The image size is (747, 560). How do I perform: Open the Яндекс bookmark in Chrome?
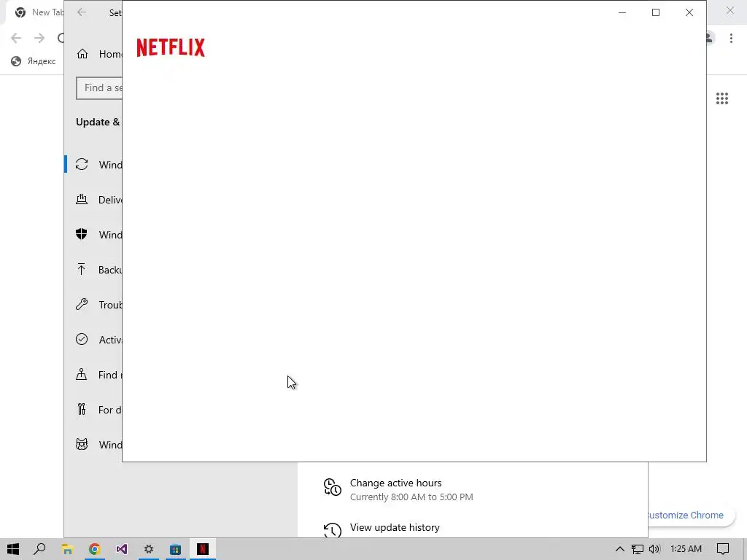pyautogui.click(x=34, y=61)
